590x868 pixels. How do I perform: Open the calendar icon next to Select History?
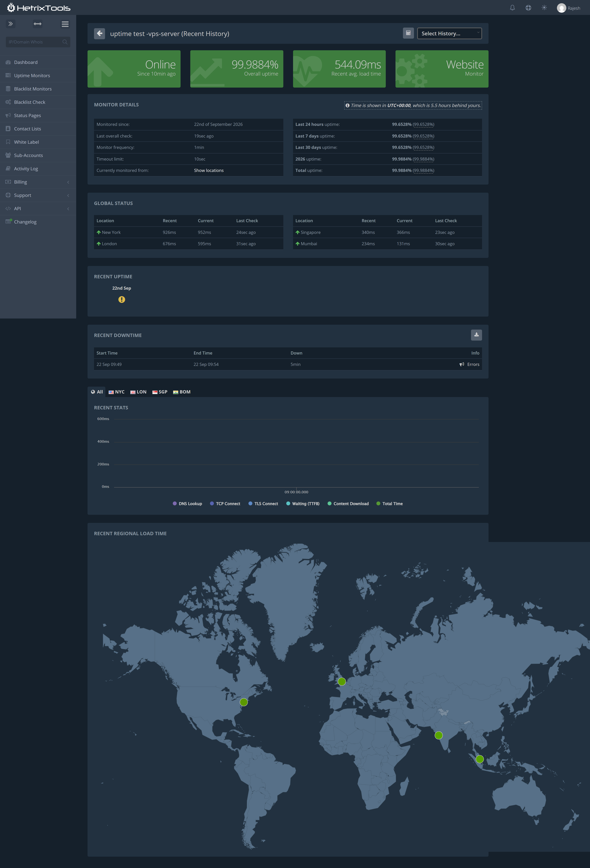click(408, 33)
